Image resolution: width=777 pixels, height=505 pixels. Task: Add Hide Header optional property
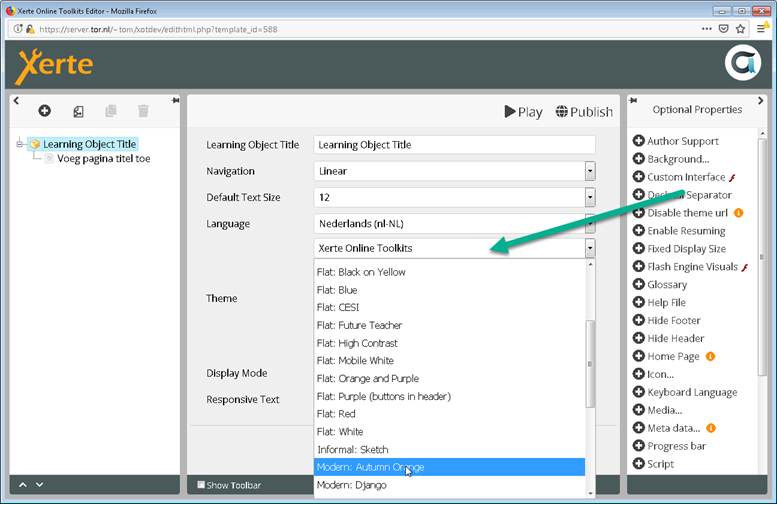668,338
